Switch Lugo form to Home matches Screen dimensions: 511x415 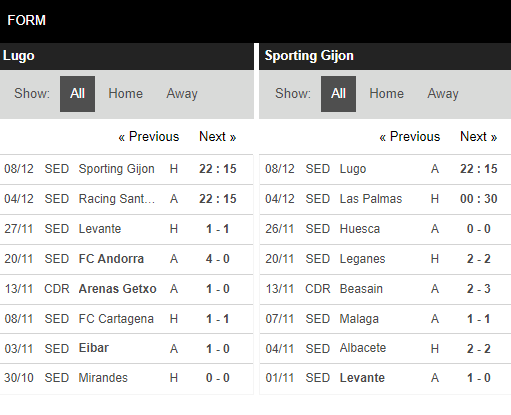coord(125,94)
